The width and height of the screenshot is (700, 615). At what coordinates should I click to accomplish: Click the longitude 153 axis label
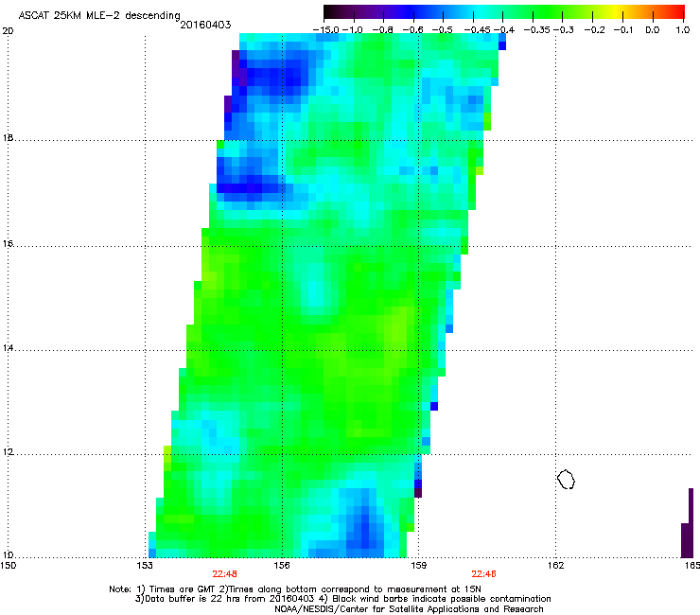(145, 566)
